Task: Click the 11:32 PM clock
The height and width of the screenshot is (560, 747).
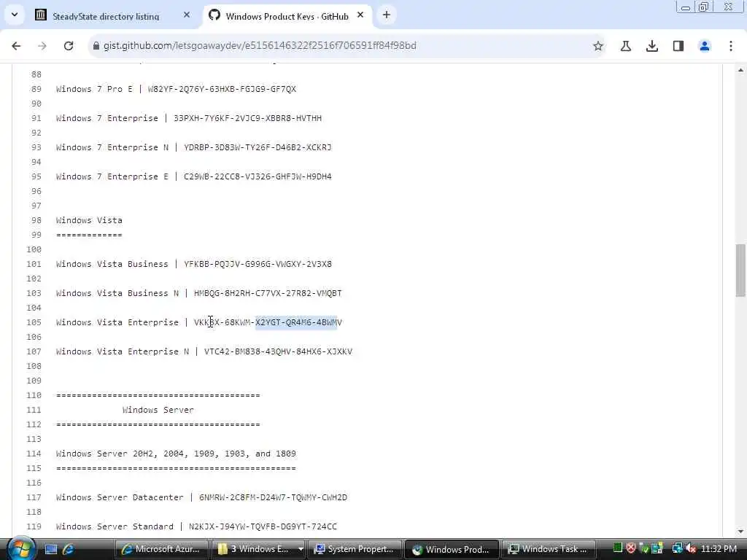Action: [x=719, y=548]
